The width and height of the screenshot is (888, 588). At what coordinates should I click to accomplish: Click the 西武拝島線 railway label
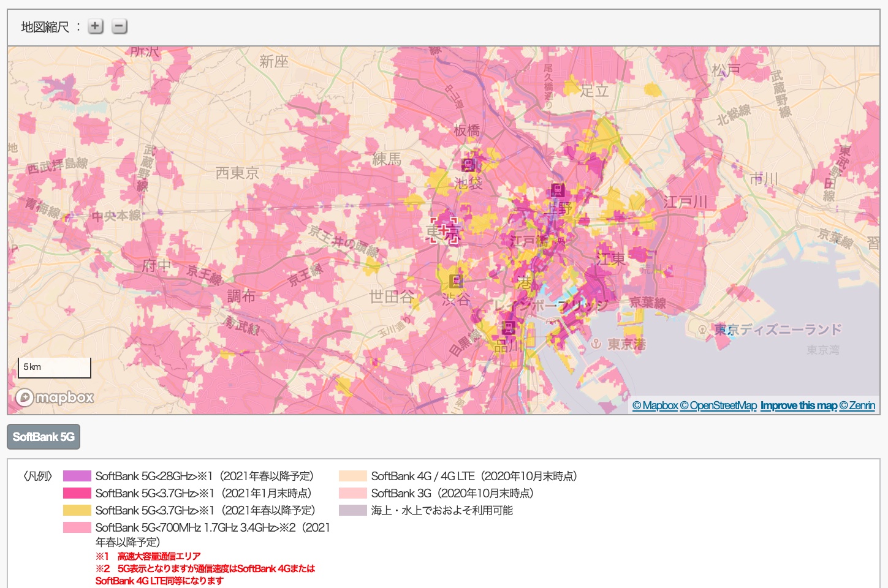pos(57,164)
